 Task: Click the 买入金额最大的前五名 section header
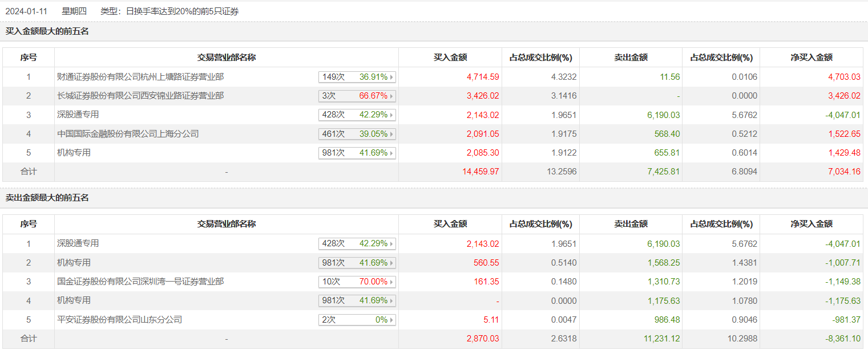47,31
